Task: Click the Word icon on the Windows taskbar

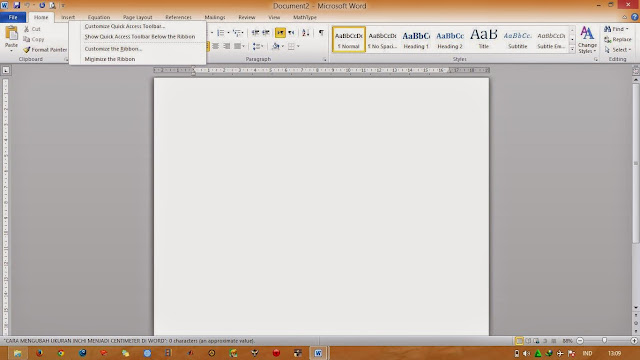Action: pos(318,353)
